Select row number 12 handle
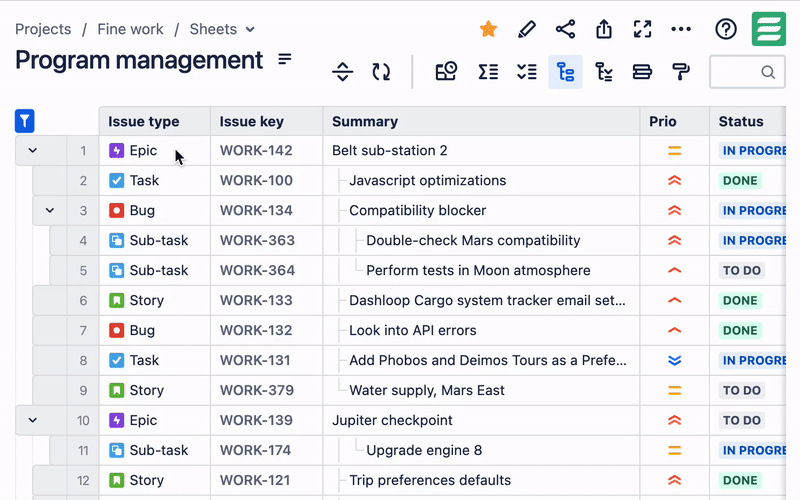800x500 pixels. point(83,481)
